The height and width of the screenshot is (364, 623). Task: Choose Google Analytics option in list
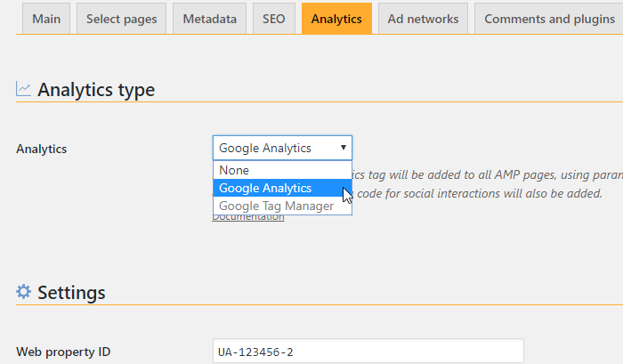(x=282, y=188)
